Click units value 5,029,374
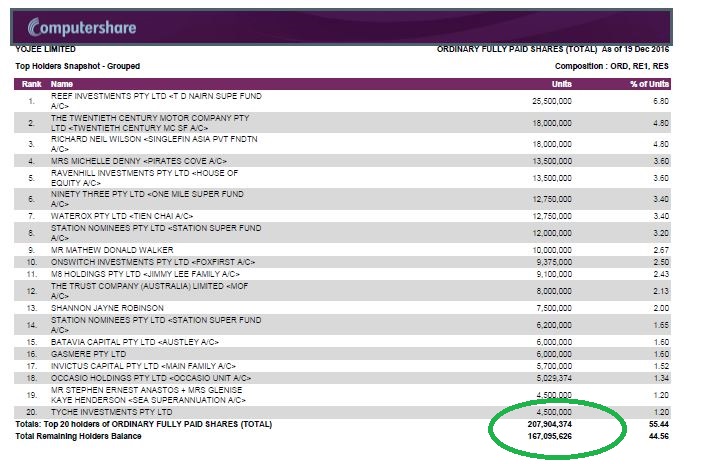The image size is (713, 464). coord(554,378)
